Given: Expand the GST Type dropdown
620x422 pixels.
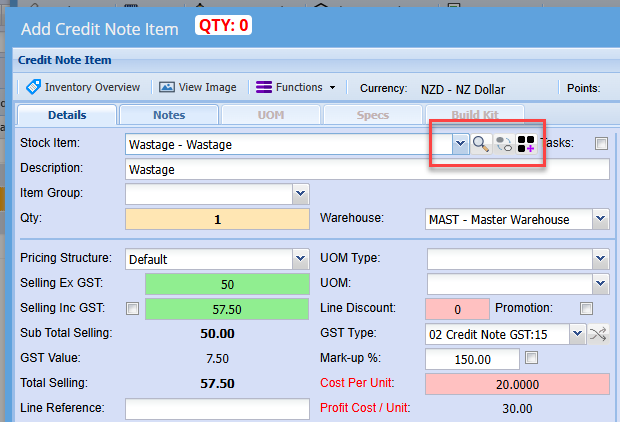Looking at the screenshot, I should (578, 334).
